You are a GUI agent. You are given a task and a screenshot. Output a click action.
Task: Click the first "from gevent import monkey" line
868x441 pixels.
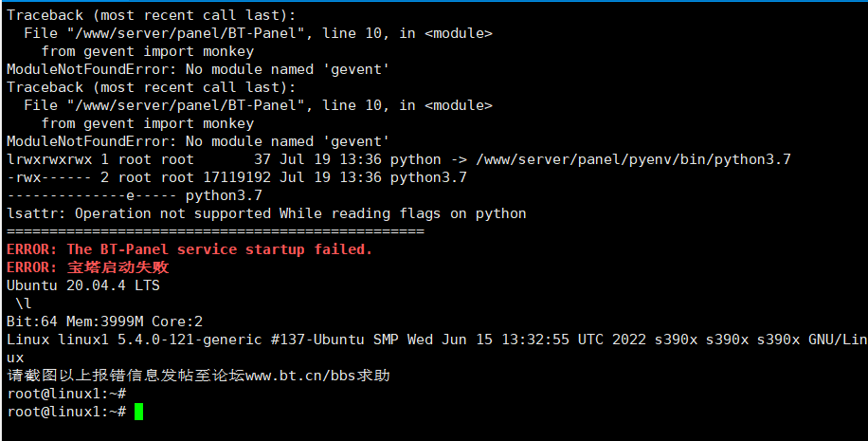click(148, 51)
